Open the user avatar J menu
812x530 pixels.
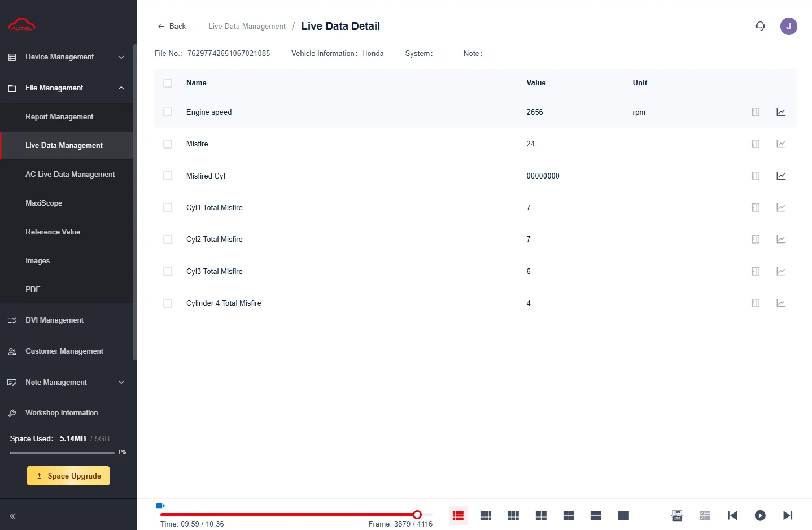click(x=789, y=26)
